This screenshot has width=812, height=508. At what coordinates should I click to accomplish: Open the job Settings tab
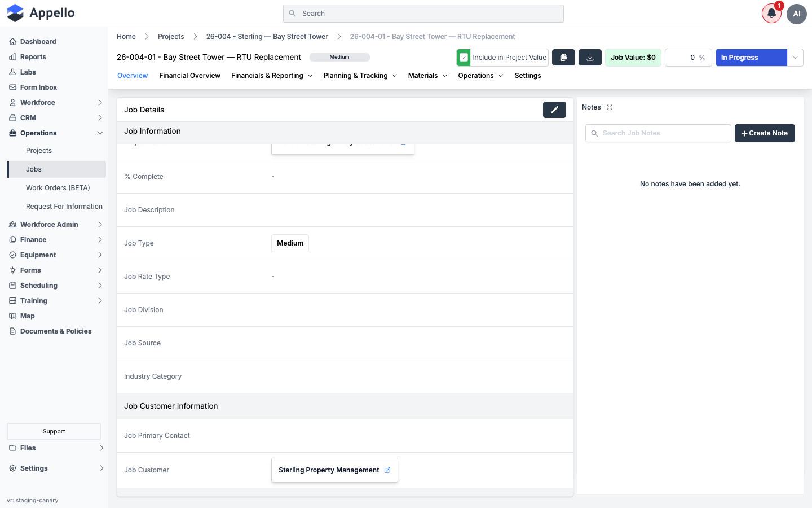coord(528,76)
